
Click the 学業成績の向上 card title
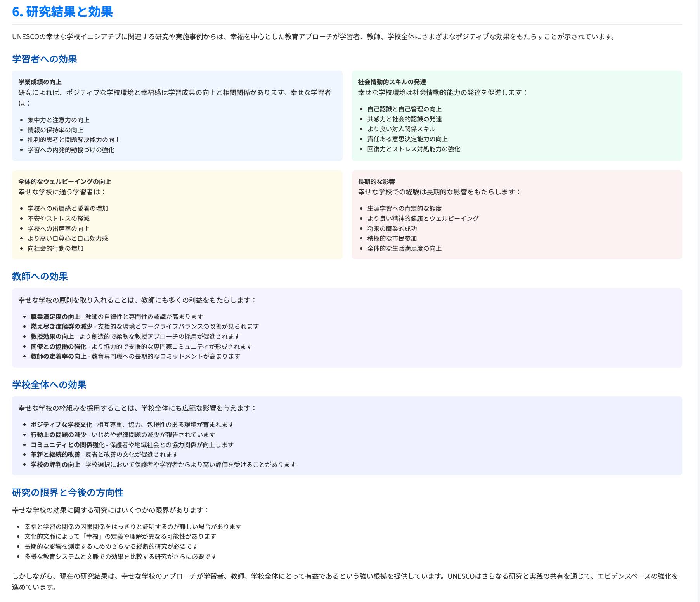(x=40, y=82)
